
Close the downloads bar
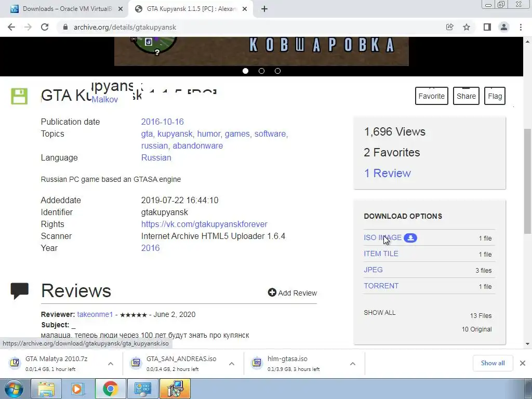(x=523, y=363)
